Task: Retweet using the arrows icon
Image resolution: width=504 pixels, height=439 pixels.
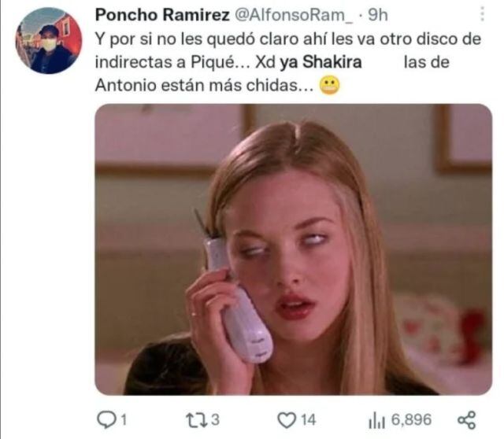Action: (197, 420)
